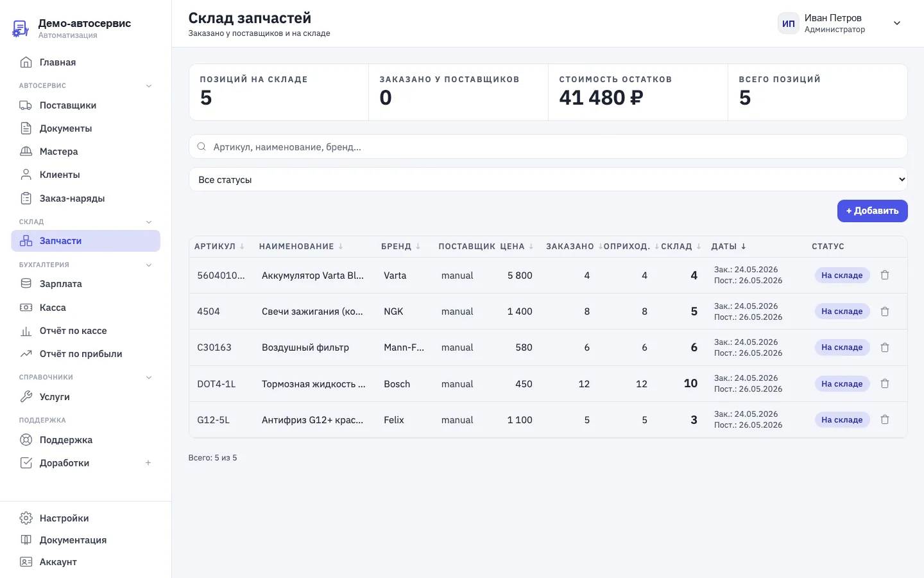Screen dimensions: 924x578
Task: Collapse the Склад sidebar section
Action: point(149,222)
